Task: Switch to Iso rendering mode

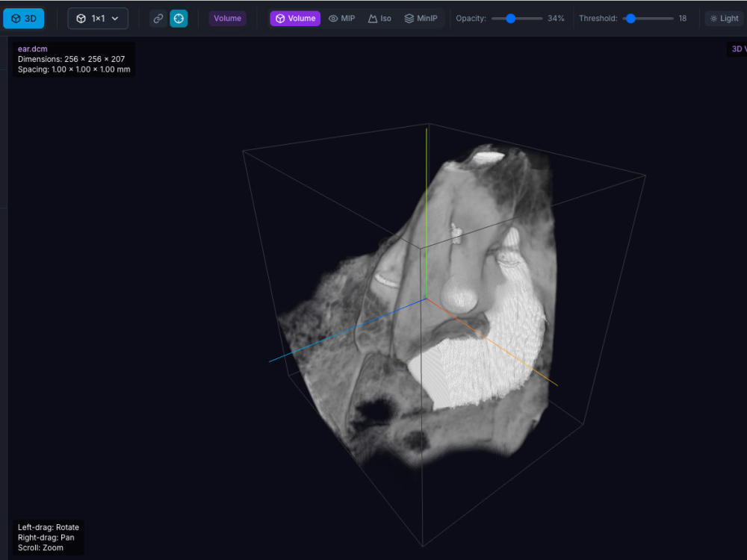Action: click(379, 19)
